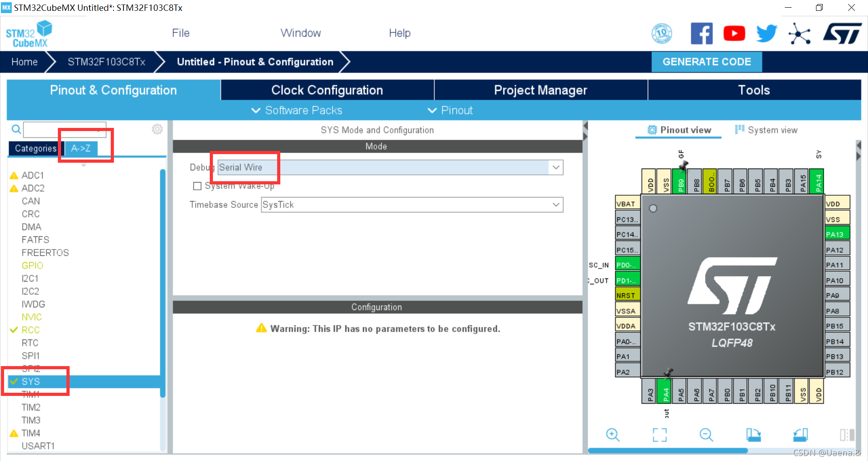Select pin PA4 on the chip
The height and width of the screenshot is (461, 868).
click(664, 391)
